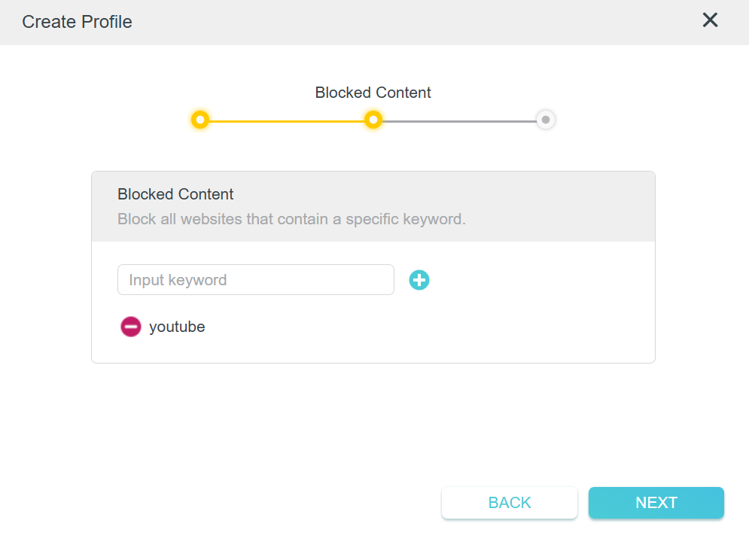
Task: Click blank panel area right of plus icon
Action: (534, 280)
